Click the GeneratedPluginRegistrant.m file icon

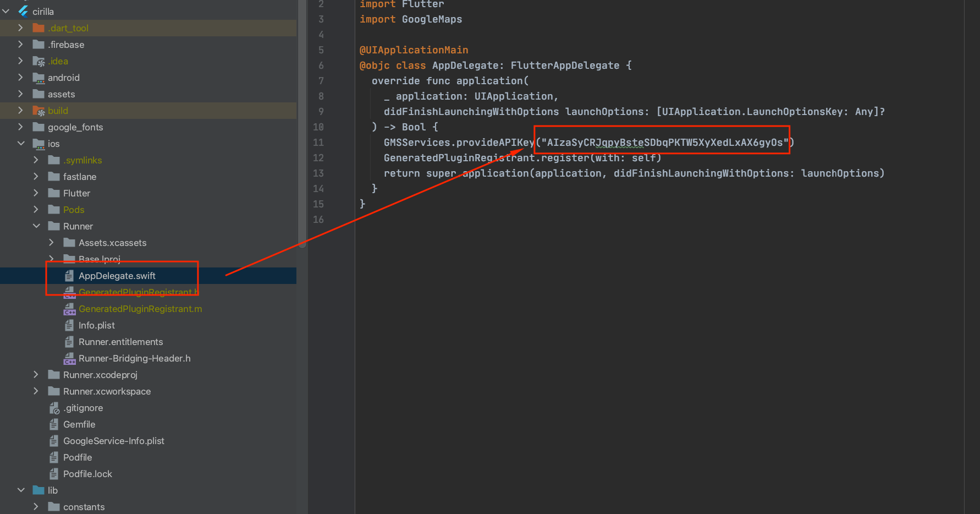click(69, 309)
